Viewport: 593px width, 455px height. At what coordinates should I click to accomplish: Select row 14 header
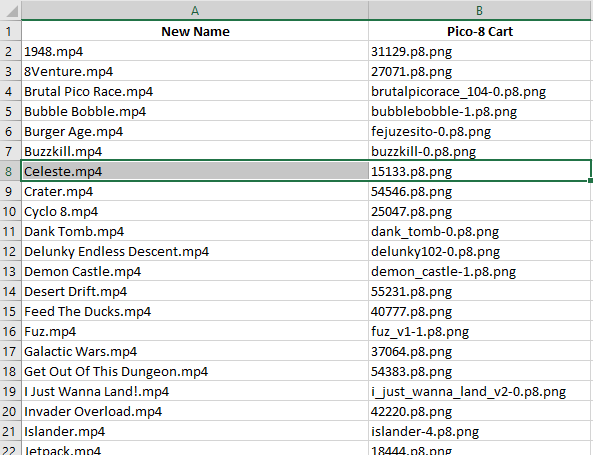[x=10, y=292]
